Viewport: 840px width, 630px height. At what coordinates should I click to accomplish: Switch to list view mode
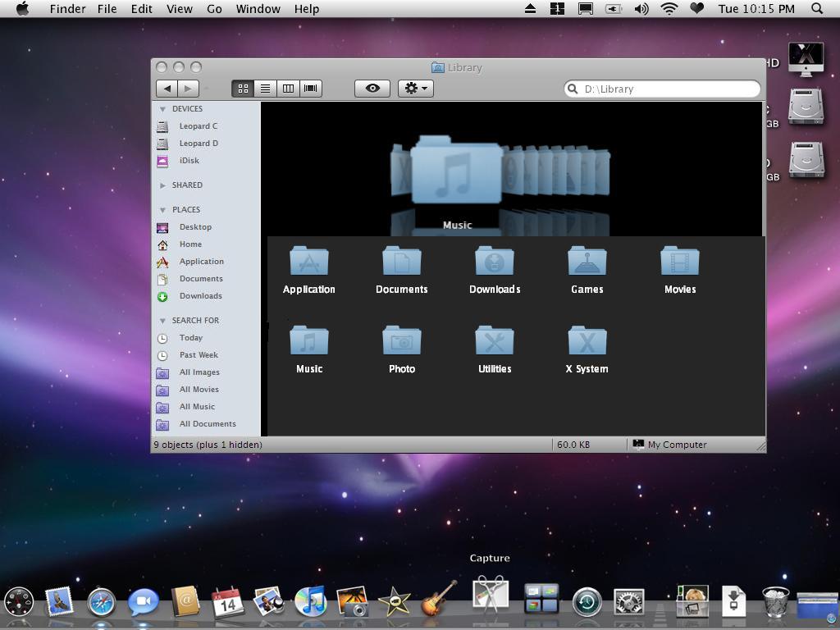click(x=265, y=89)
